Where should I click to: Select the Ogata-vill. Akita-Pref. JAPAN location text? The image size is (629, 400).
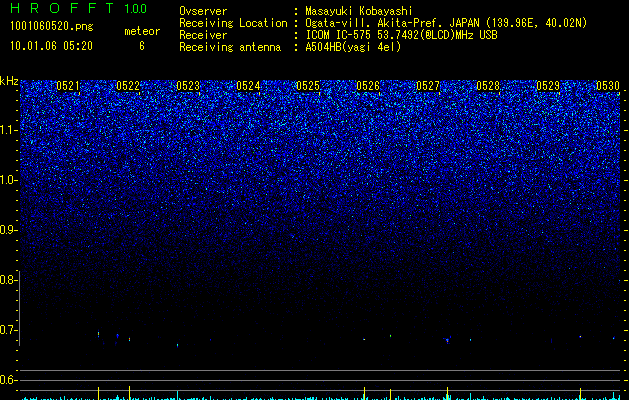click(446, 24)
